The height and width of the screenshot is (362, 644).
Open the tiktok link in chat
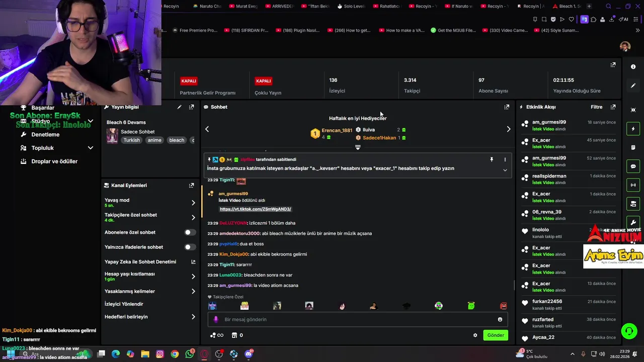click(x=255, y=209)
